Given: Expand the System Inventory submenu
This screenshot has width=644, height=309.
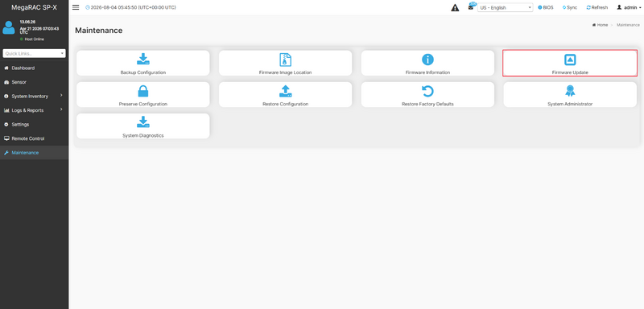Looking at the screenshot, I should [34, 96].
